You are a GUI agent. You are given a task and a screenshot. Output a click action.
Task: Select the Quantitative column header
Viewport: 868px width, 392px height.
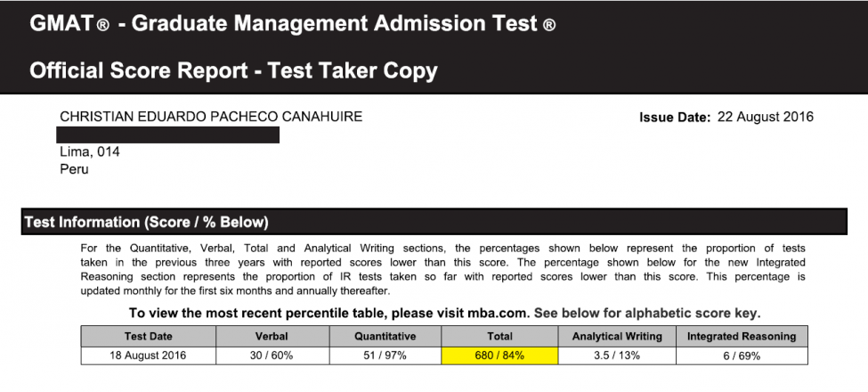(x=385, y=336)
